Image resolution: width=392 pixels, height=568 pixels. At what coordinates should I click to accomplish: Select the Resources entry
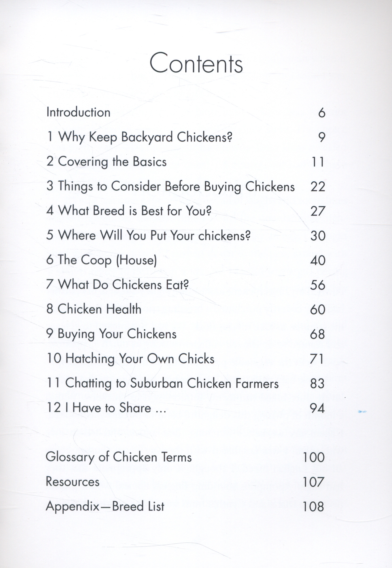pyautogui.click(x=73, y=482)
